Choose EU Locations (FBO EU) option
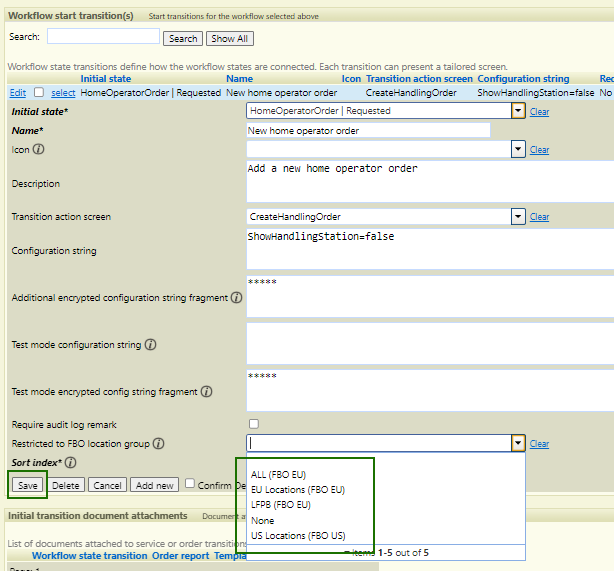Viewport: 614px width, 571px height. (298, 490)
